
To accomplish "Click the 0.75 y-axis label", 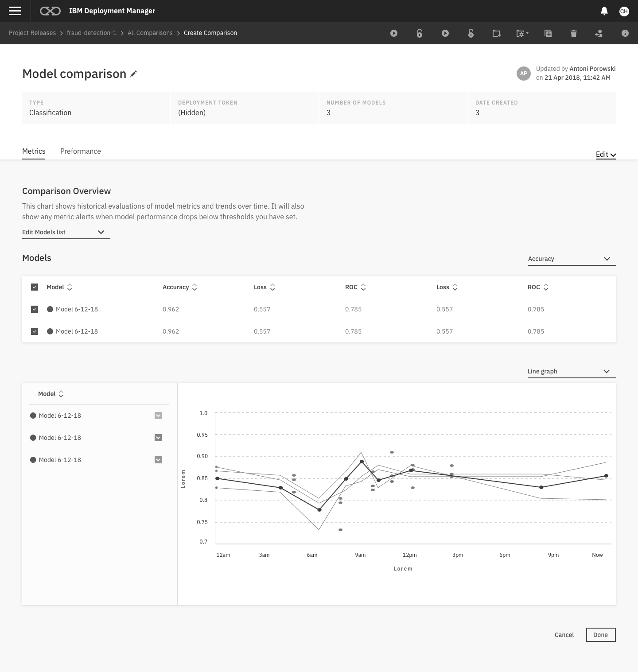I will tap(202, 522).
